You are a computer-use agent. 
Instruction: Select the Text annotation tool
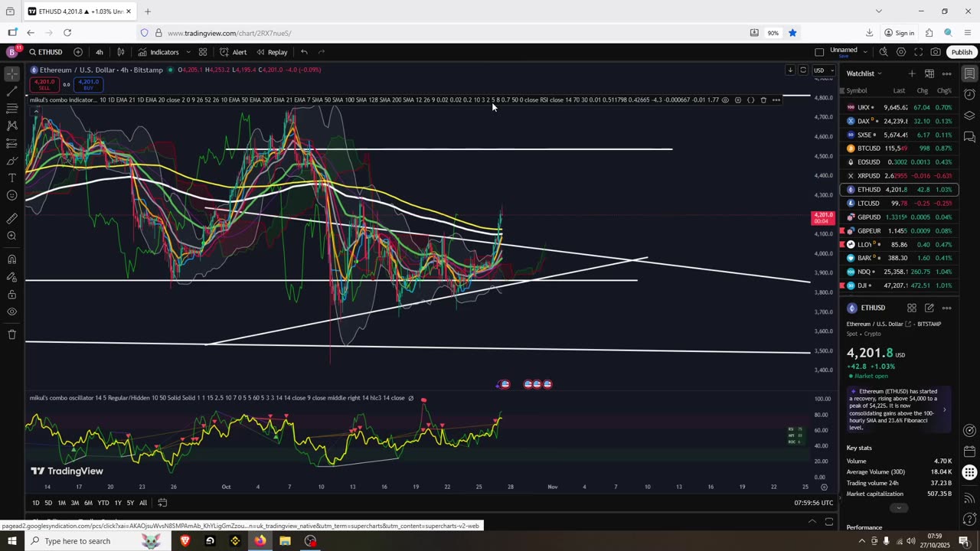pyautogui.click(x=11, y=178)
